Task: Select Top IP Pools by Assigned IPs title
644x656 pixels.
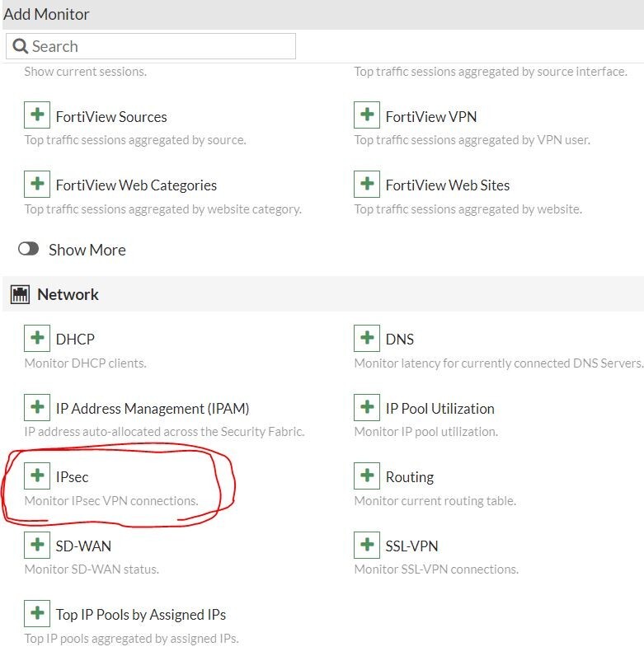Action: (141, 615)
